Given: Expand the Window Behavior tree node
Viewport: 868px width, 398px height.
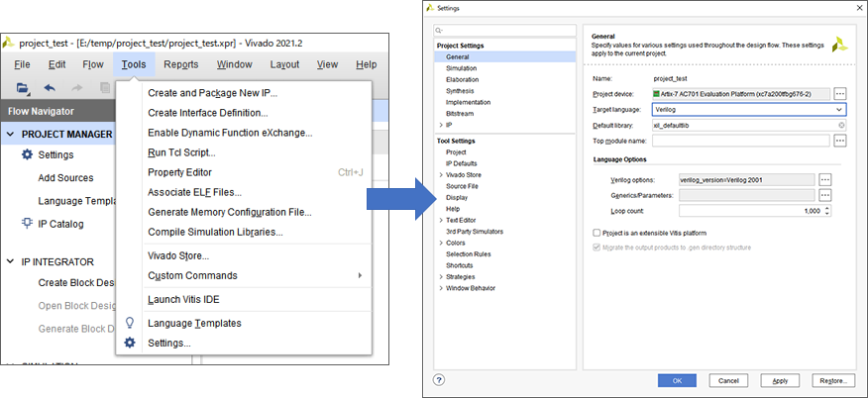Looking at the screenshot, I should 441,288.
